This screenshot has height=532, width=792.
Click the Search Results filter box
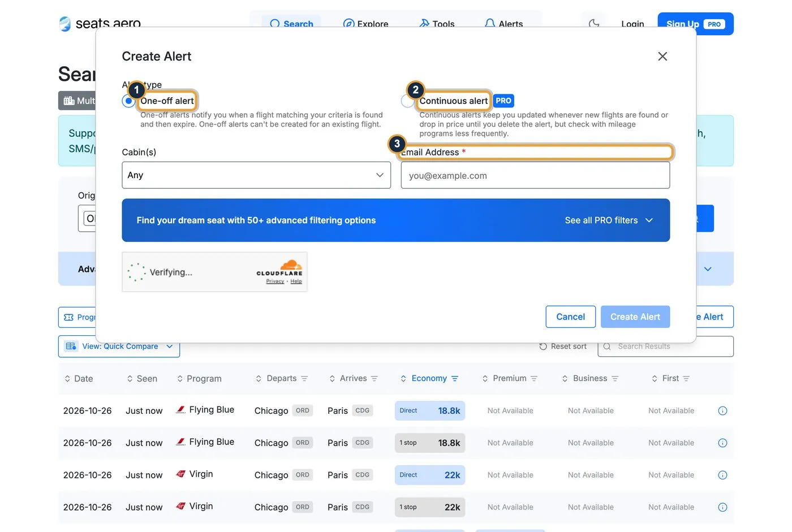tap(665, 347)
